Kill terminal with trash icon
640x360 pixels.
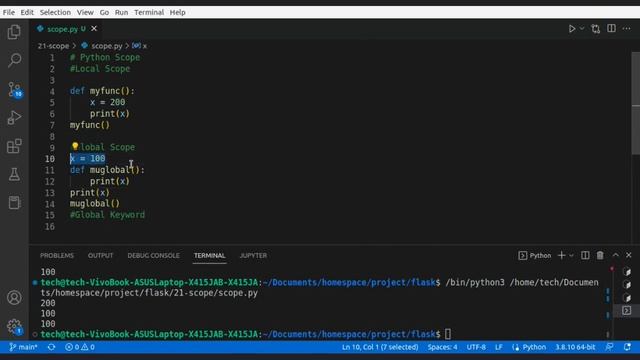coord(600,256)
